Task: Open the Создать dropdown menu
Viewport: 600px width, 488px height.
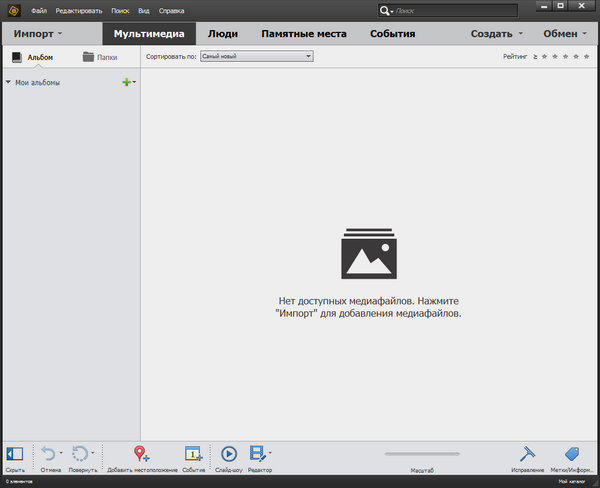Action: [496, 34]
